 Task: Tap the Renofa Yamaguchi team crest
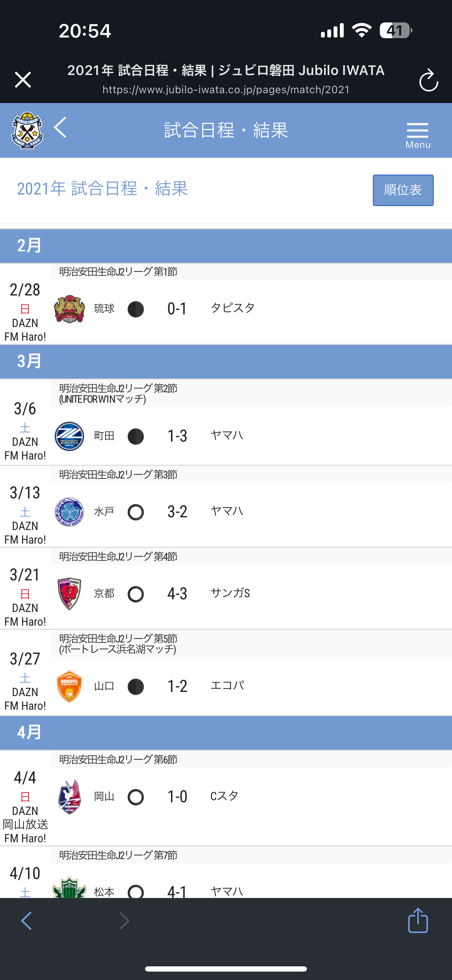point(69,686)
